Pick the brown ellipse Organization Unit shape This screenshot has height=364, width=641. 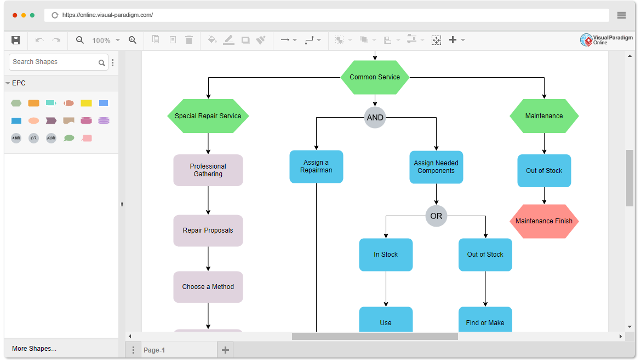click(68, 103)
